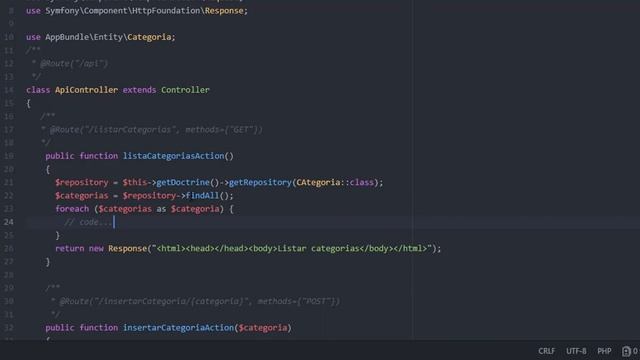Image resolution: width=640 pixels, height=360 pixels.
Task: Click '$repository' variable at start of line 21
Action: pos(82,182)
